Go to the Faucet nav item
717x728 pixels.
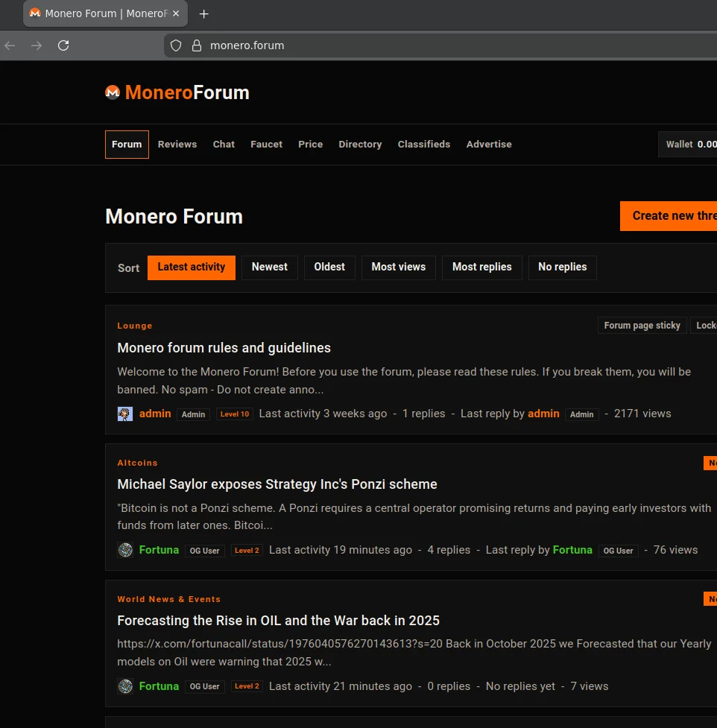click(266, 145)
